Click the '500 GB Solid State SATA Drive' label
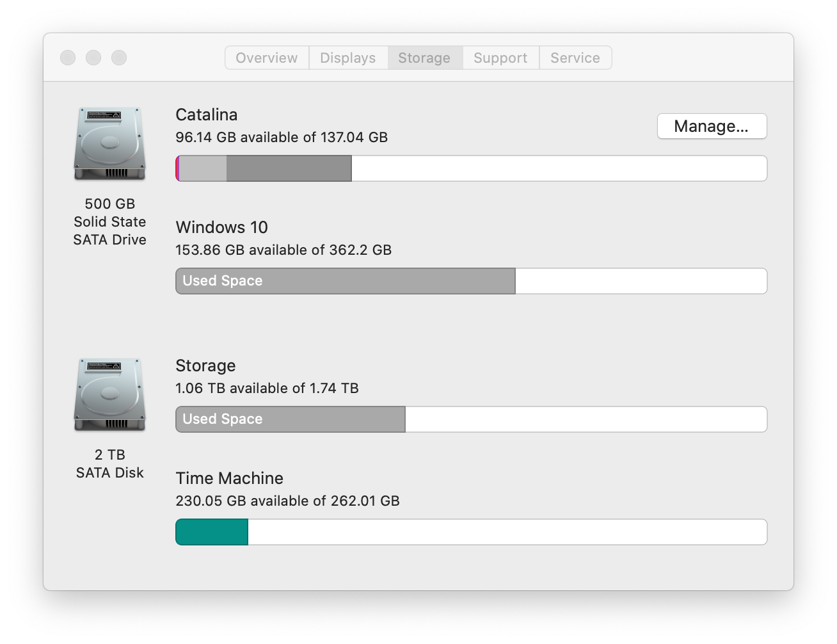Image resolution: width=837 pixels, height=644 pixels. [x=110, y=221]
